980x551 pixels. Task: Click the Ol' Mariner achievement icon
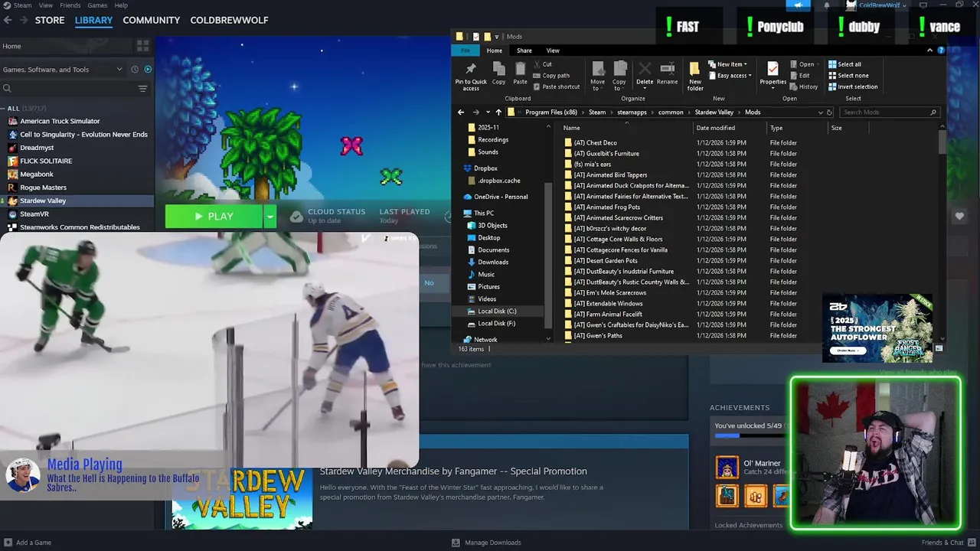(727, 468)
